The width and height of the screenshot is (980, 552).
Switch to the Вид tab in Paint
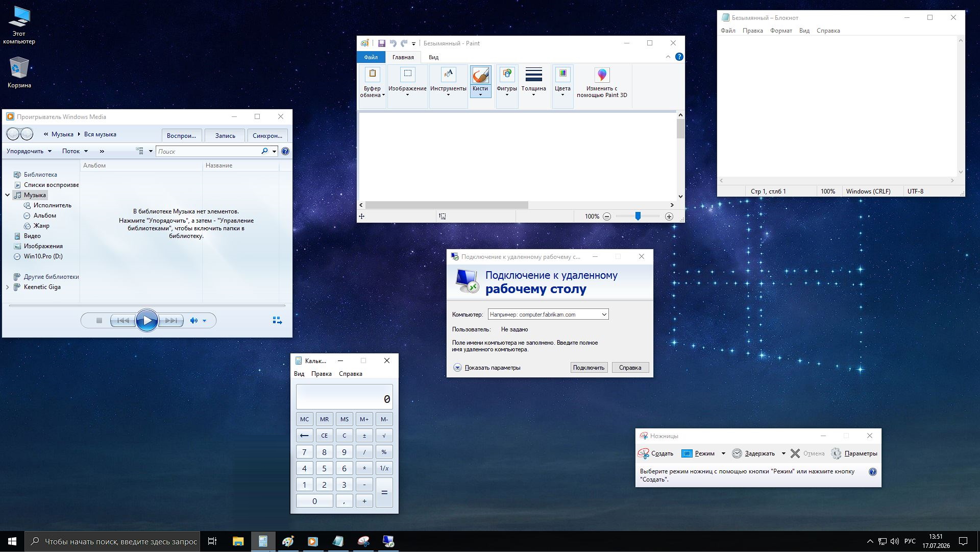433,57
